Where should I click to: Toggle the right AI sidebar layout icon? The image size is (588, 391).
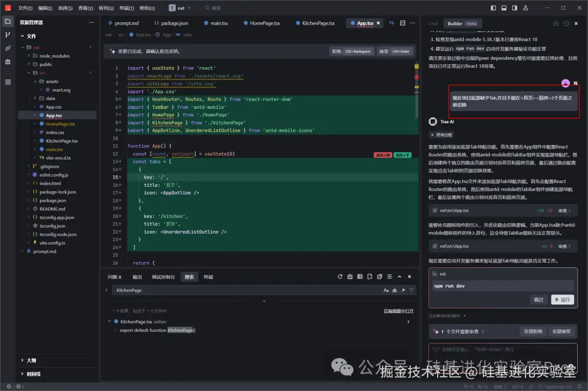(514, 8)
